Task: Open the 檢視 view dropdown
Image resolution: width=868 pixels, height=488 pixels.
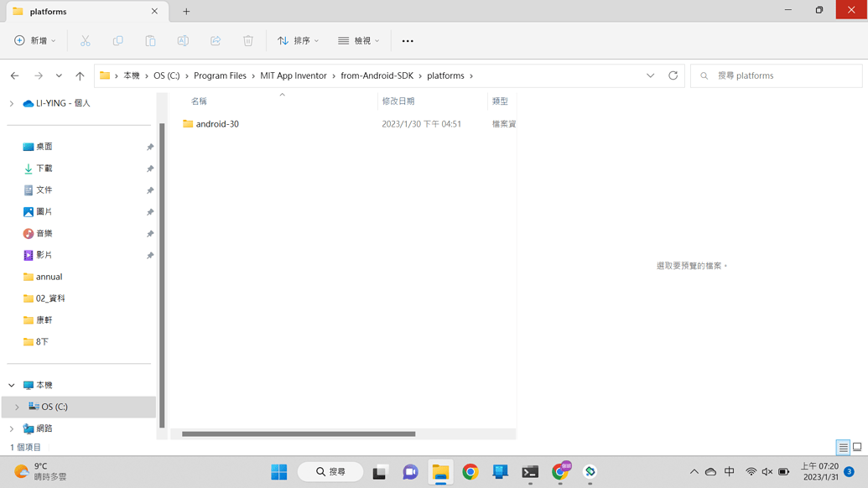Action: click(x=359, y=40)
